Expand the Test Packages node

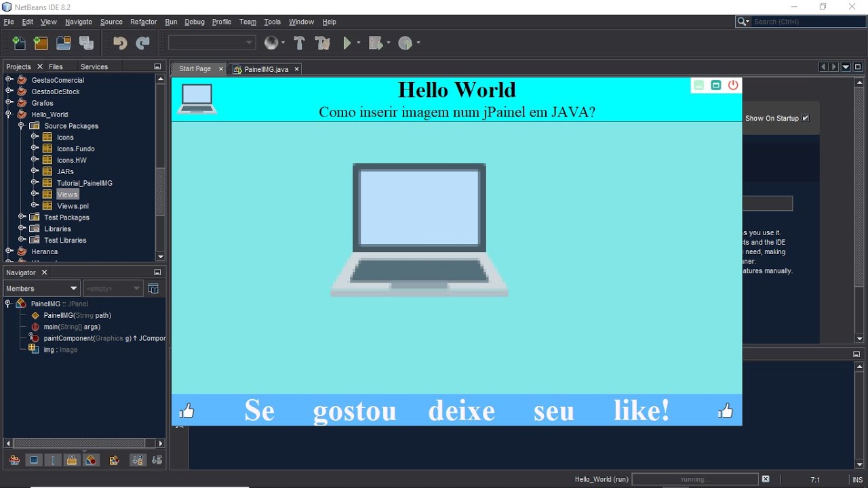pos(22,218)
